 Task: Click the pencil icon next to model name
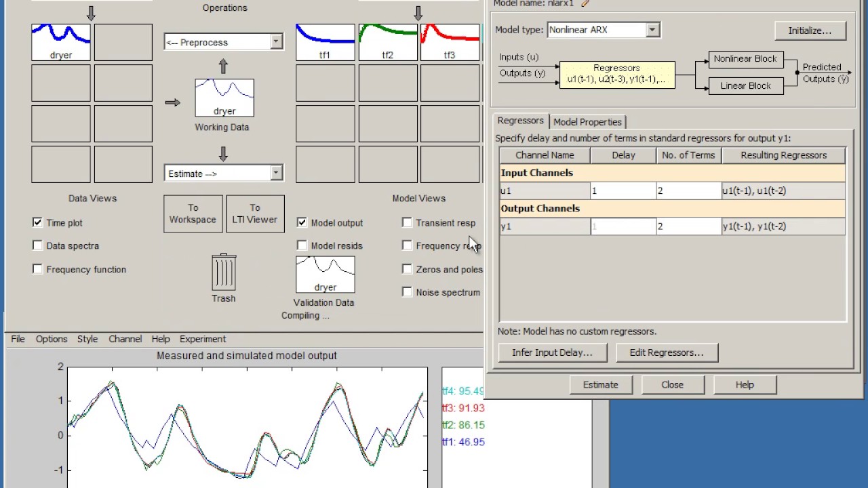click(x=585, y=3)
